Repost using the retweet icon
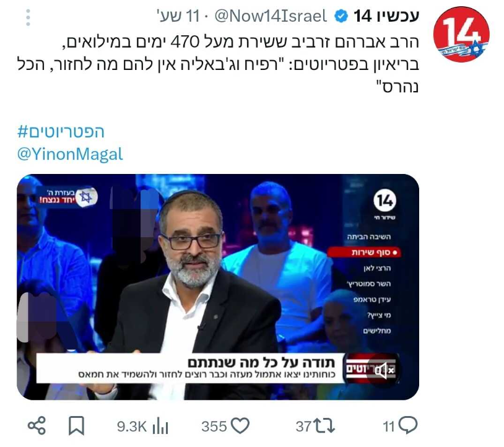Image resolution: width=504 pixels, height=447 pixels. pyautogui.click(x=324, y=426)
